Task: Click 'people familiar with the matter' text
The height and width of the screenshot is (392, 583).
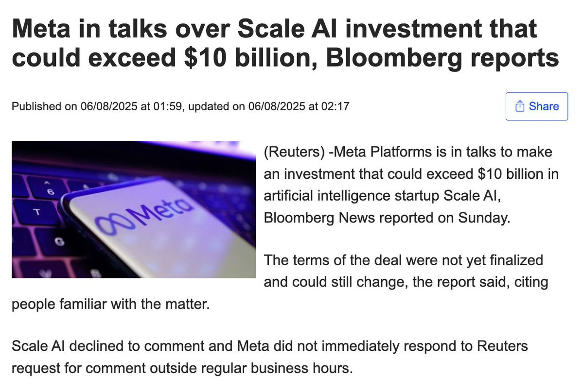Action: pyautogui.click(x=110, y=304)
